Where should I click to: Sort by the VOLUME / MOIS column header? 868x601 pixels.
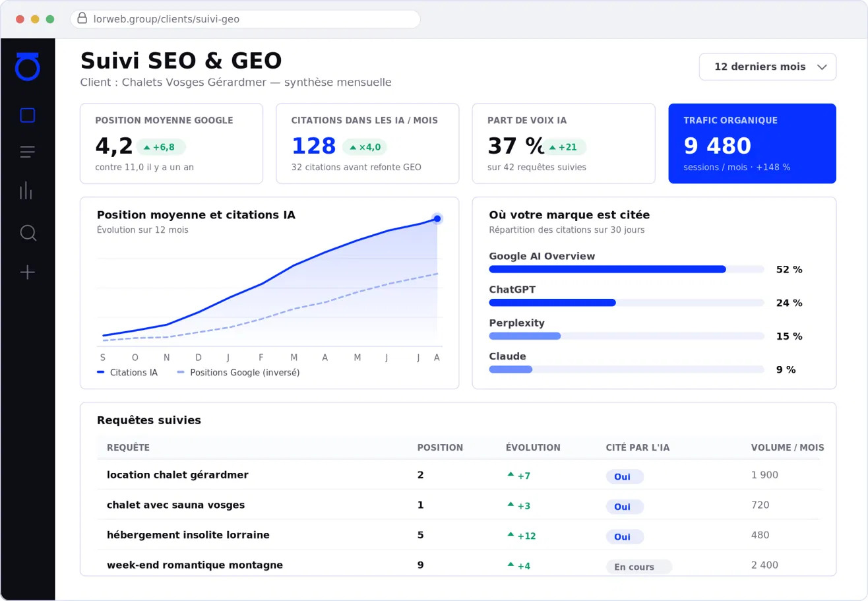point(788,448)
